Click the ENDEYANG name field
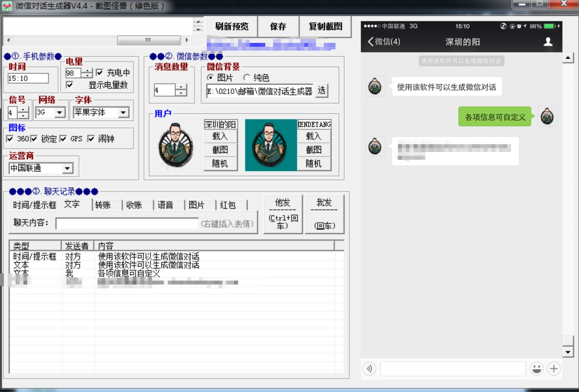 314,124
